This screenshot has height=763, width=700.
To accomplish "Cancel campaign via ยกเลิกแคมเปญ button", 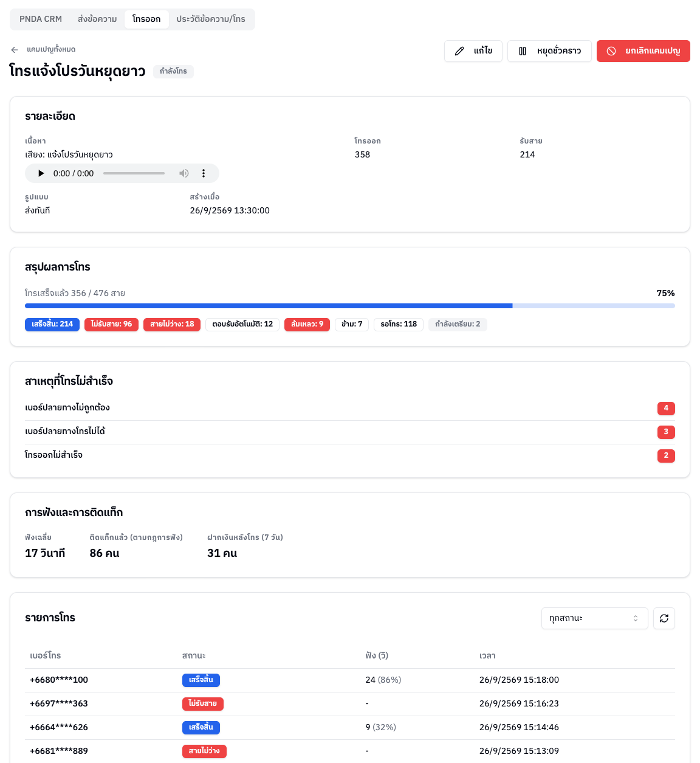I will tap(643, 51).
